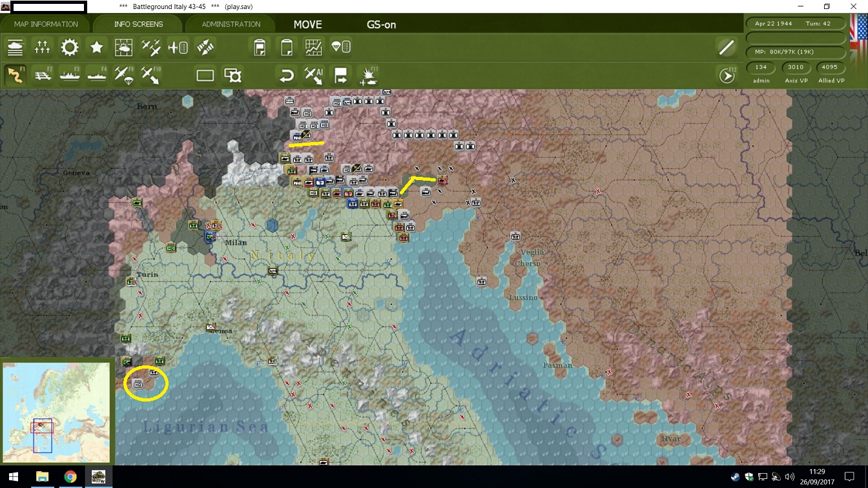Open the air unit list icon

(178, 47)
